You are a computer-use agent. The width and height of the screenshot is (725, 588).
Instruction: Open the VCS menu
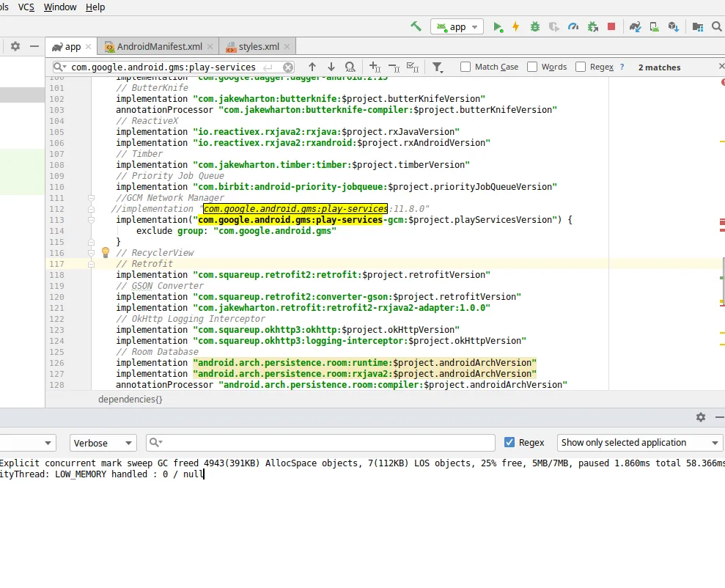[x=26, y=7]
